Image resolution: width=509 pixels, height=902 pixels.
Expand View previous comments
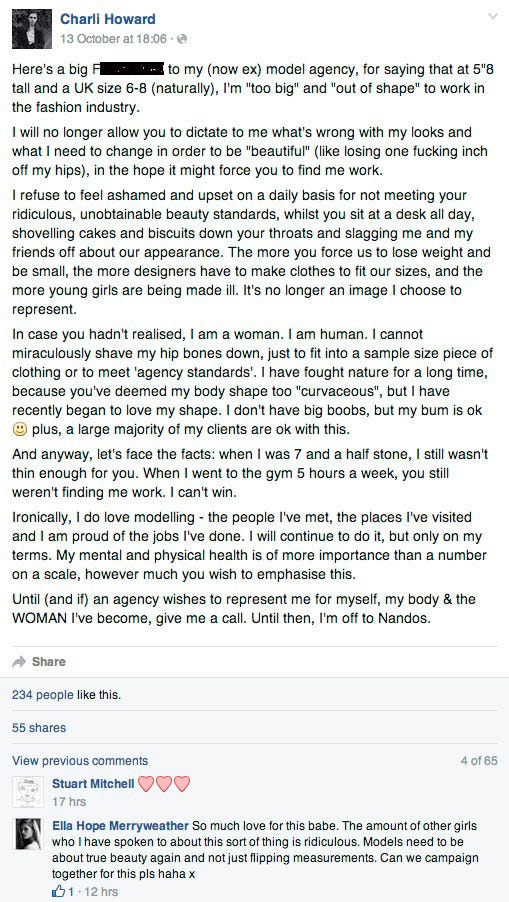80,760
